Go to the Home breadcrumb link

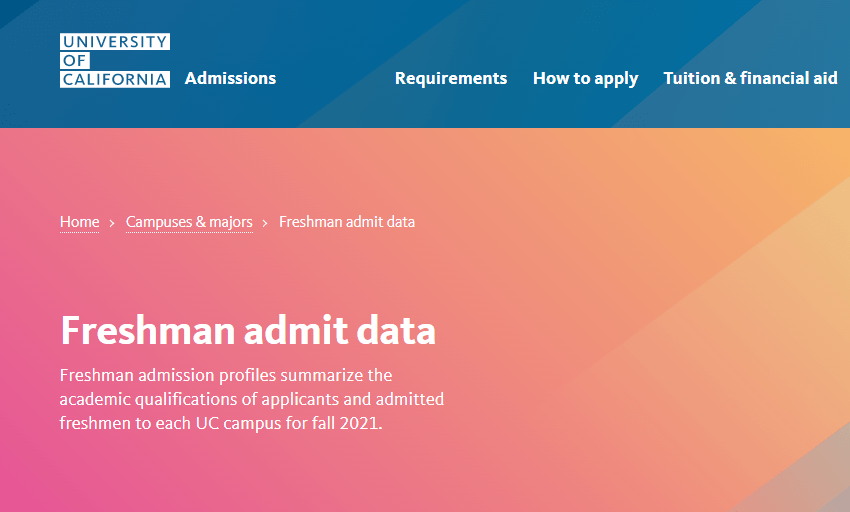pyautogui.click(x=80, y=222)
